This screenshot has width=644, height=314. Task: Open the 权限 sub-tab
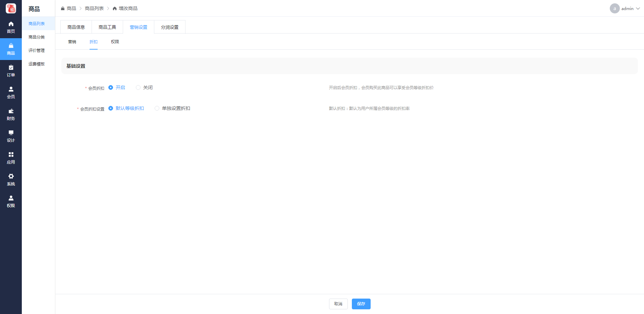pos(115,42)
